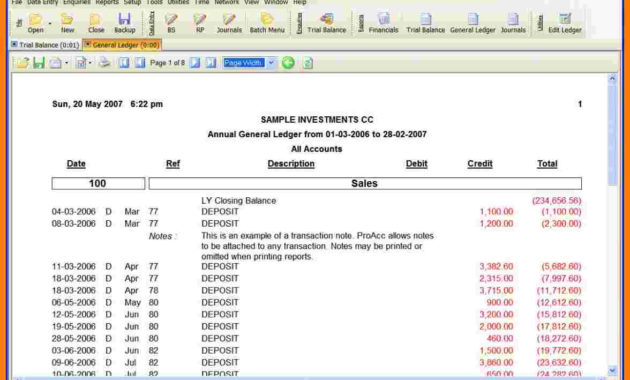The height and width of the screenshot is (380, 630).
Task: Switch to the Trial Balance (0:01) tab
Action: click(x=45, y=45)
